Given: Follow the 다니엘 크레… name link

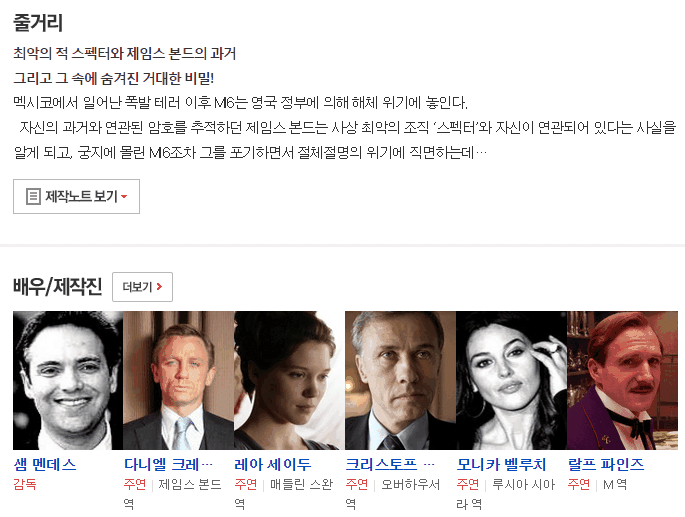Looking at the screenshot, I should [169, 464].
